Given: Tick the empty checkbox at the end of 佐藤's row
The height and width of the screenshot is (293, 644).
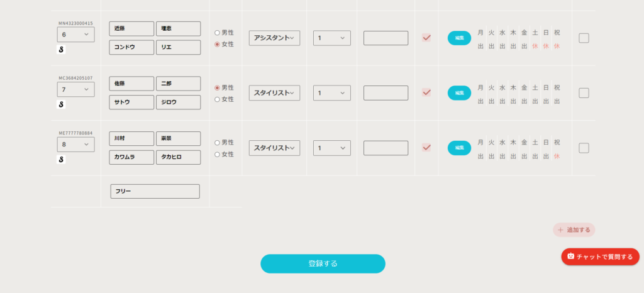Looking at the screenshot, I should point(584,93).
